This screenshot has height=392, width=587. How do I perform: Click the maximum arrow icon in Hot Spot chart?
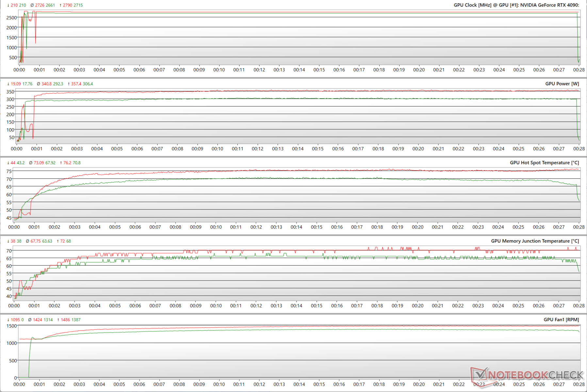[61, 163]
